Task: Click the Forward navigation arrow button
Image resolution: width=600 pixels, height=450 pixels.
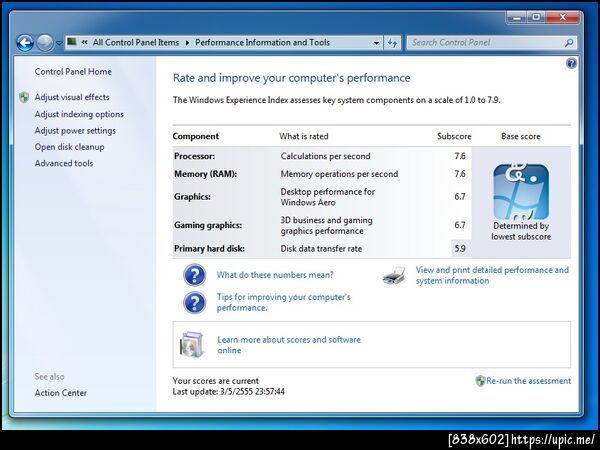Action: point(45,43)
